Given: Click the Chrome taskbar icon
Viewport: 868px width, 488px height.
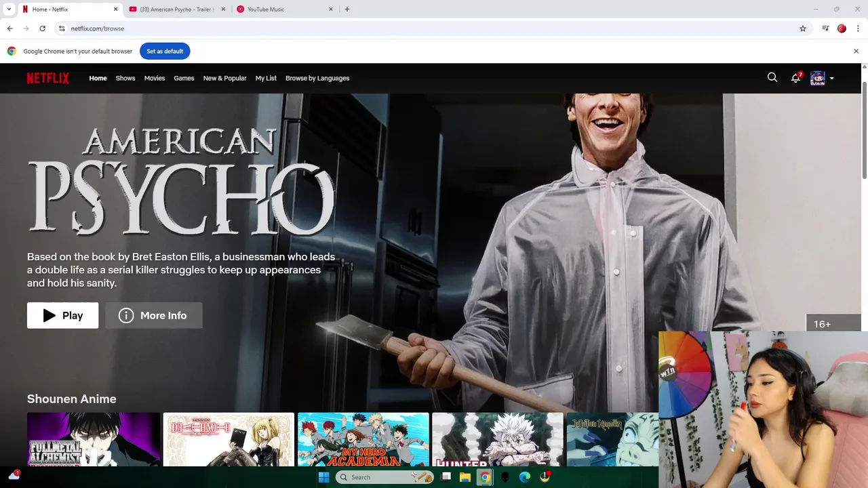Looking at the screenshot, I should click(x=485, y=477).
